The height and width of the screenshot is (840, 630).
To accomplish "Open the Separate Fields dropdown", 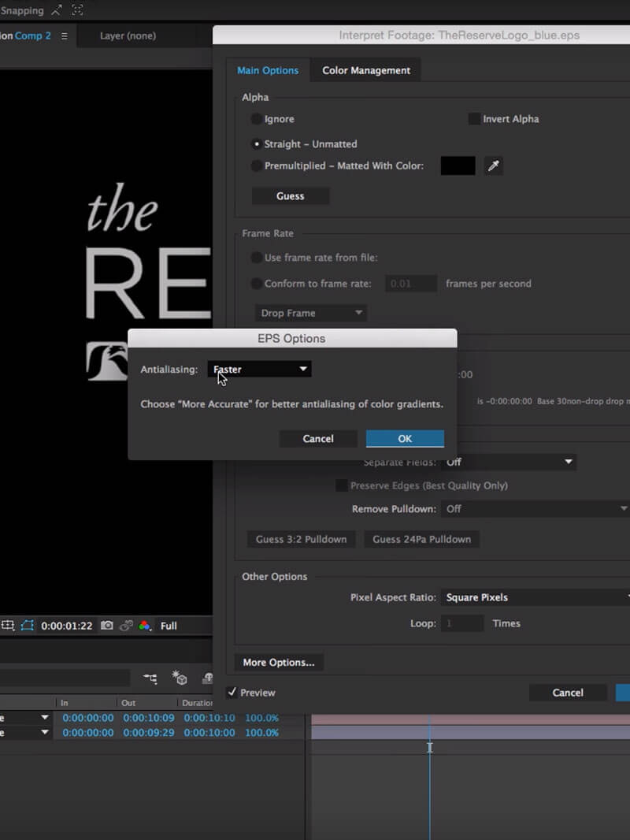I will click(509, 462).
